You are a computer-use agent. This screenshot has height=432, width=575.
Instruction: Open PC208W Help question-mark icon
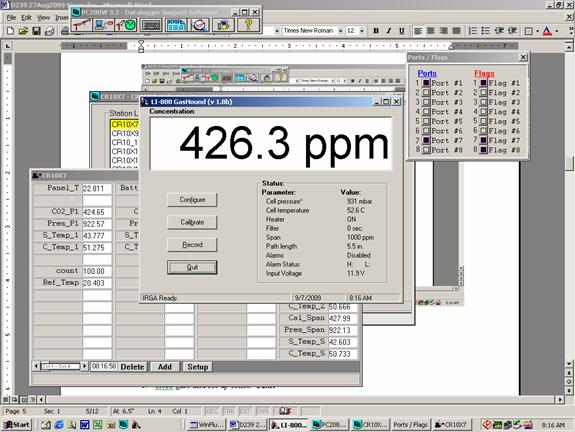248,25
